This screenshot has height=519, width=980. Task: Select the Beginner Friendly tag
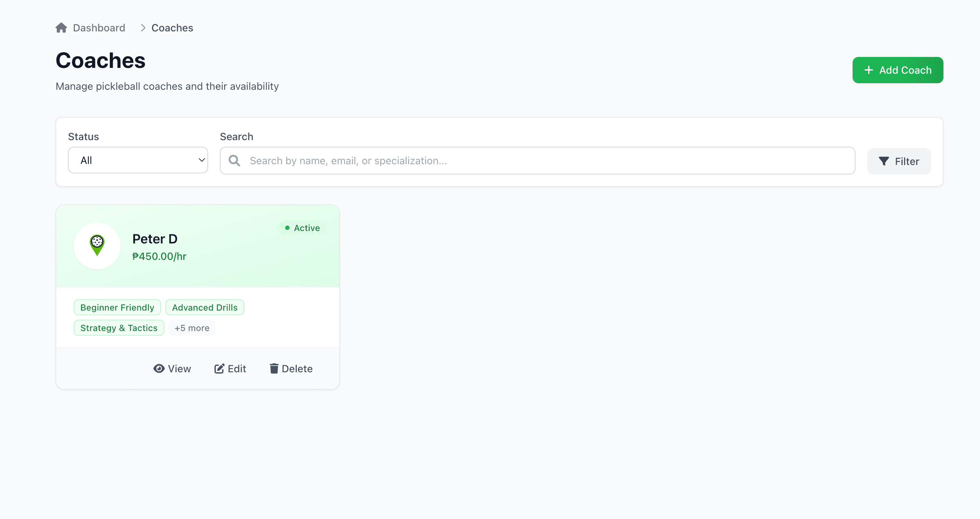[x=117, y=307]
